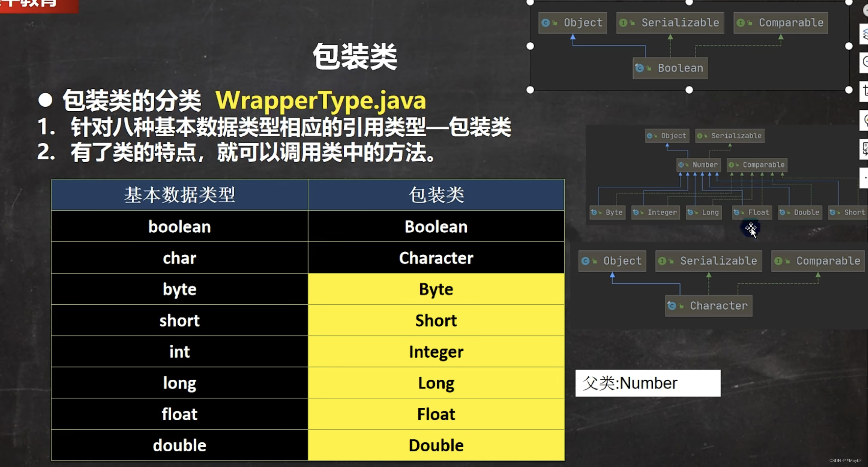The image size is (868, 467).
Task: Click into the 父类:Number text box
Action: click(x=648, y=383)
